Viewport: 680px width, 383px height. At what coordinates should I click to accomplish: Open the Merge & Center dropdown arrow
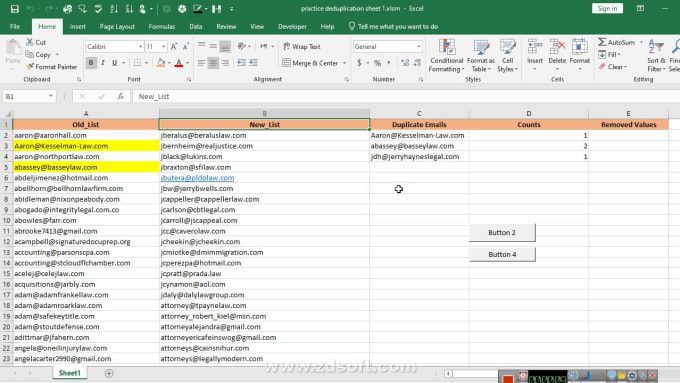(x=344, y=63)
